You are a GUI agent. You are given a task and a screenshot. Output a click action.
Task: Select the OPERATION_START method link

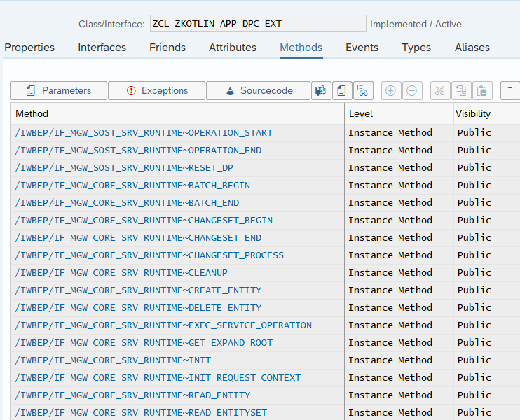[144, 133]
